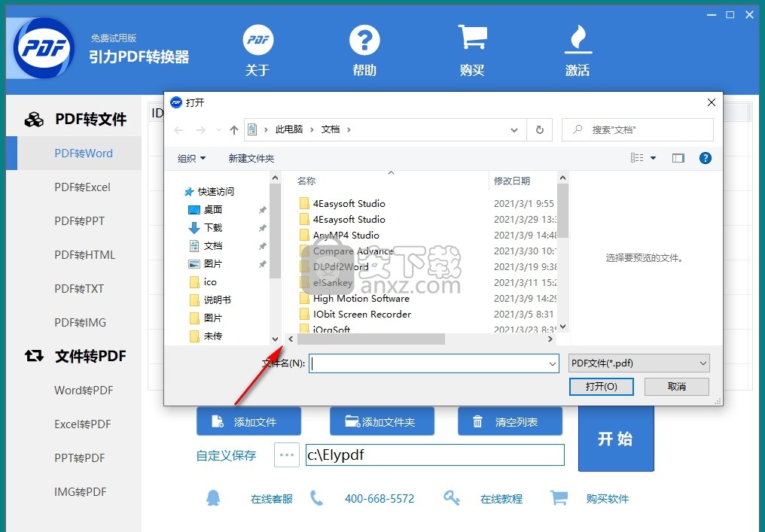The image size is (765, 532).
Task: Click the 购买软件 cart icon
Action: pos(559,497)
